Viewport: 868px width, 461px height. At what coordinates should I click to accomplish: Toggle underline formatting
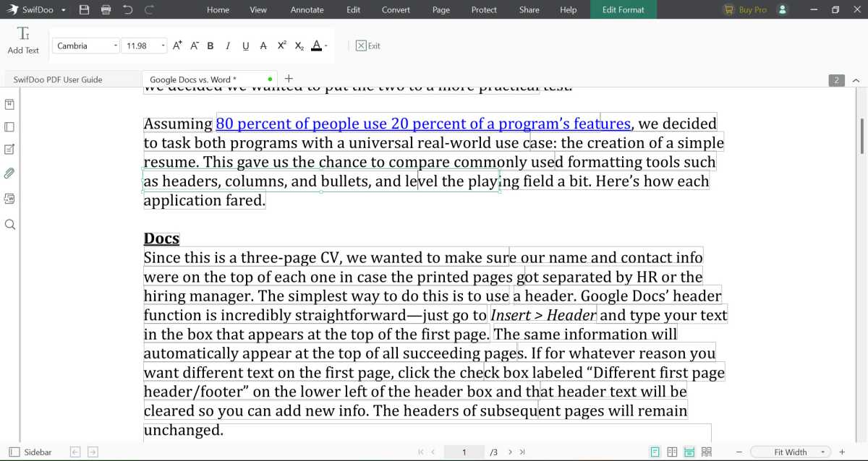[246, 46]
